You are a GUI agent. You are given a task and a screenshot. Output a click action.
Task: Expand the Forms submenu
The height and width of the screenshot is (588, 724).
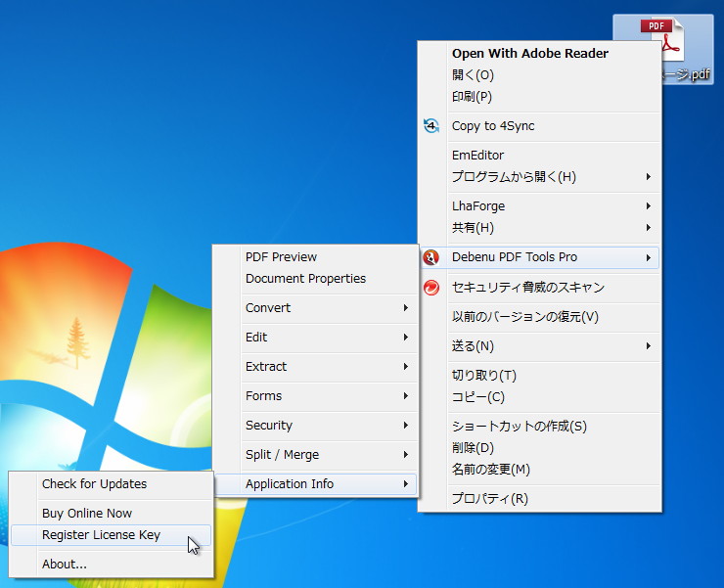(x=315, y=396)
